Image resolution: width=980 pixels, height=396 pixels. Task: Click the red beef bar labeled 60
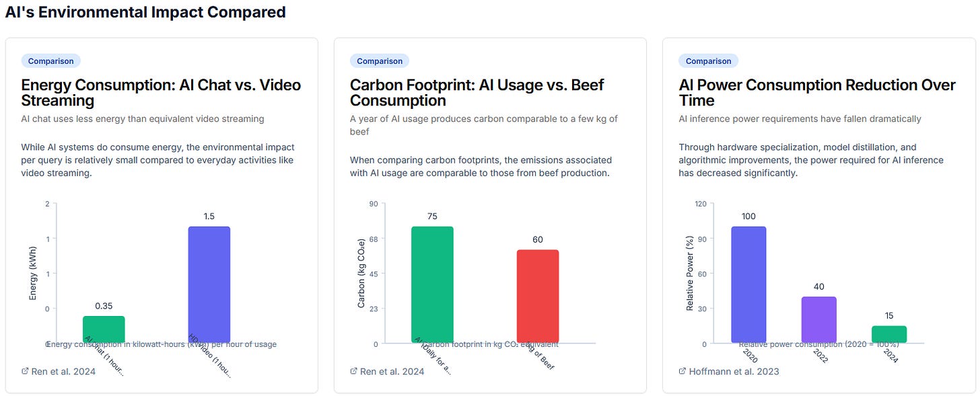point(538,296)
